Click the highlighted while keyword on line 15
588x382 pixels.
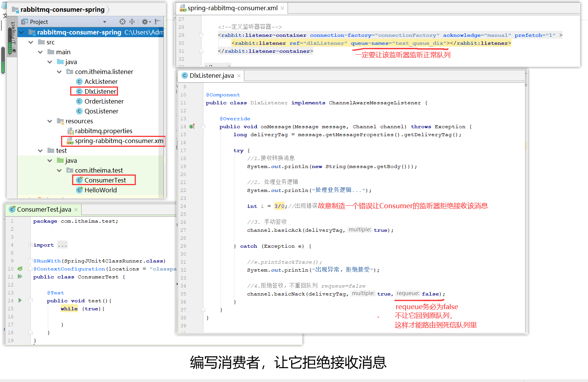(69, 309)
